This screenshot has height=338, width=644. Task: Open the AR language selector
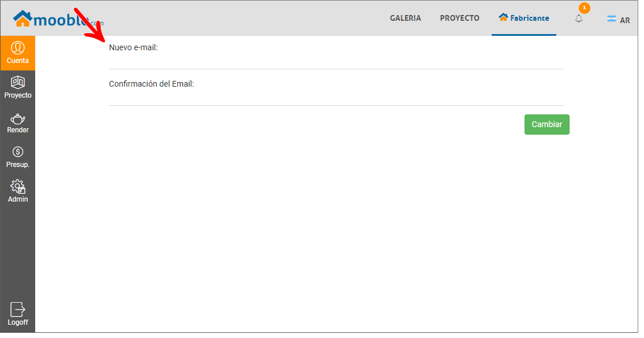619,19
